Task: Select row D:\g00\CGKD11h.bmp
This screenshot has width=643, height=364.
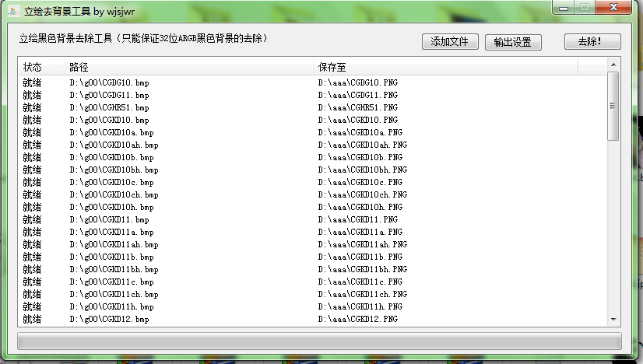Action: [x=312, y=306]
